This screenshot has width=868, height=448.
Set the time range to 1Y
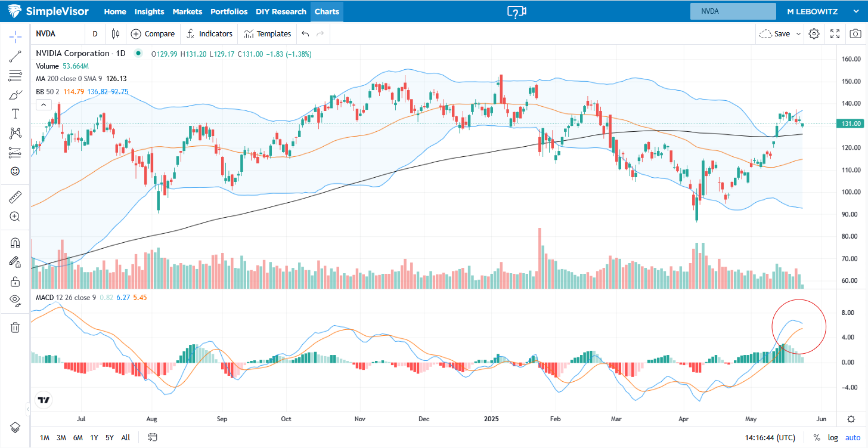94,437
